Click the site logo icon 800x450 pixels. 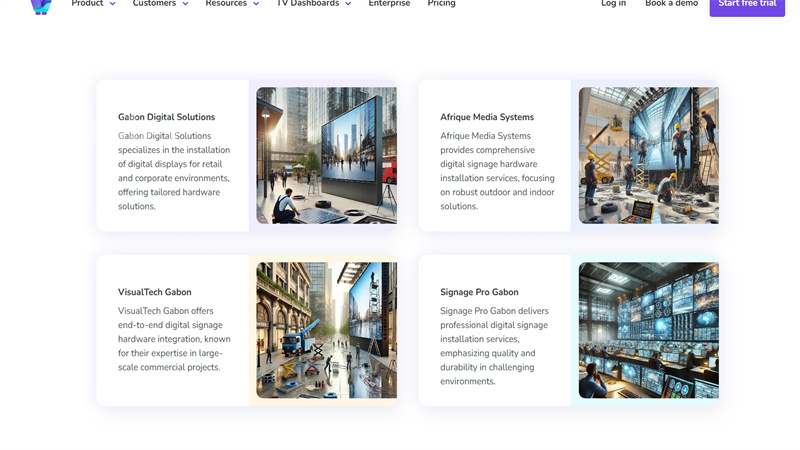coord(41,6)
